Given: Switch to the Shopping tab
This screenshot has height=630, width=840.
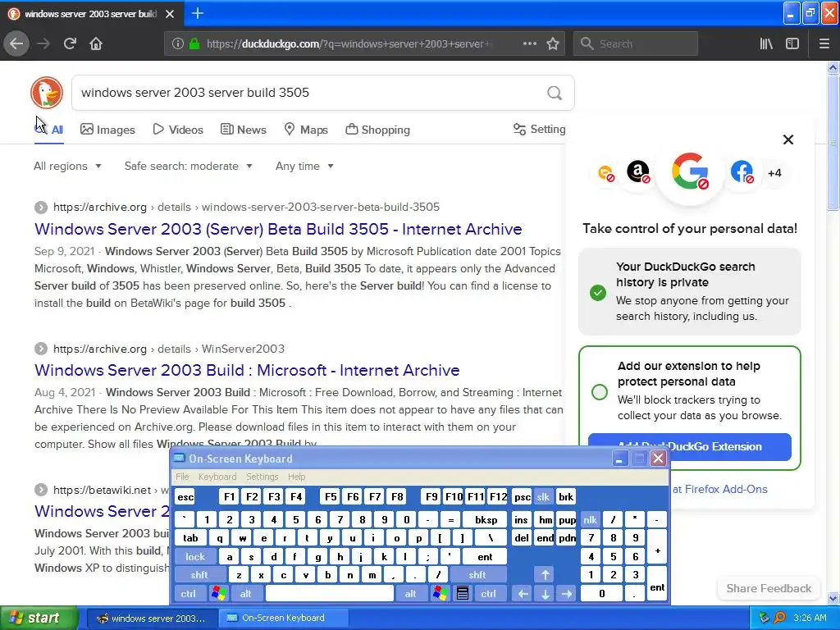Looking at the screenshot, I should tap(377, 130).
